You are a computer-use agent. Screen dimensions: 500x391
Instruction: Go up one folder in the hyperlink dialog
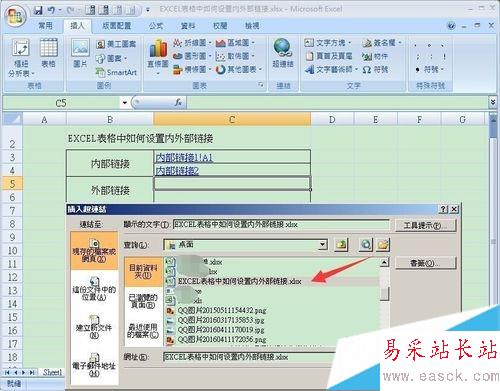341,245
